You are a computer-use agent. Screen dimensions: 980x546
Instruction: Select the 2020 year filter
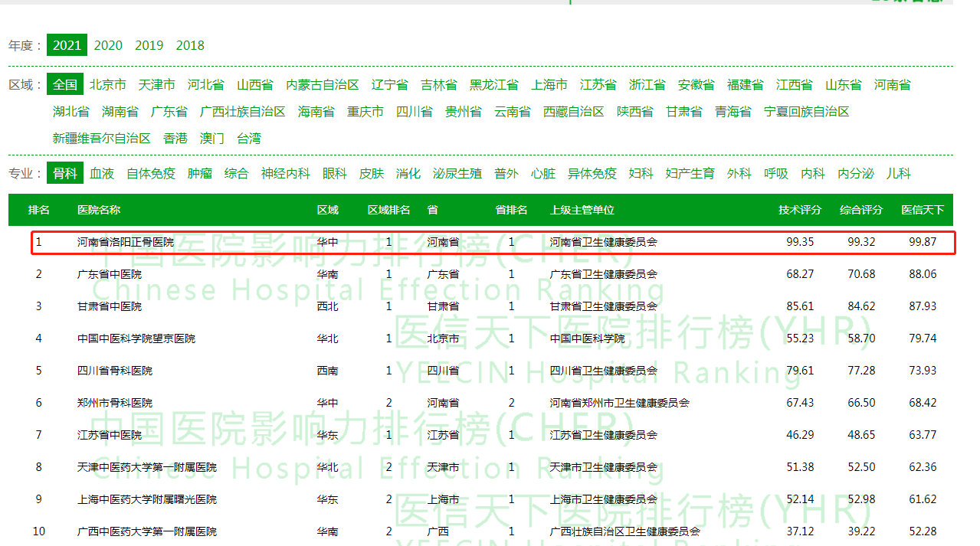point(108,45)
